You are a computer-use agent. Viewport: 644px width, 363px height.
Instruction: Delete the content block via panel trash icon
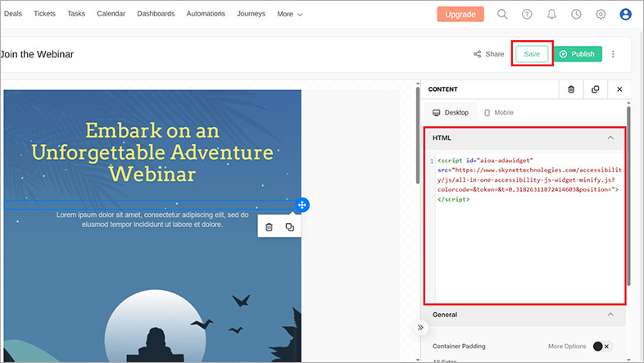pyautogui.click(x=571, y=89)
